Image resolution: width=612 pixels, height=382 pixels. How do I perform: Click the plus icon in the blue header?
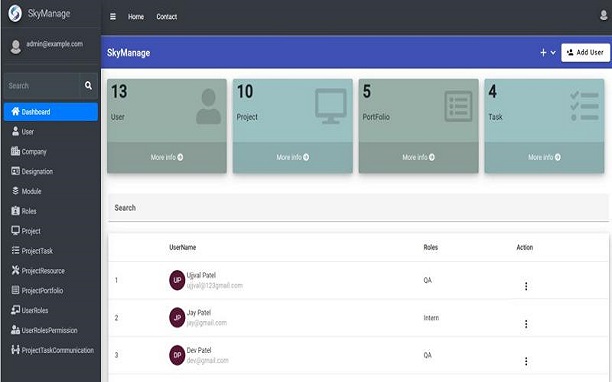coord(543,52)
